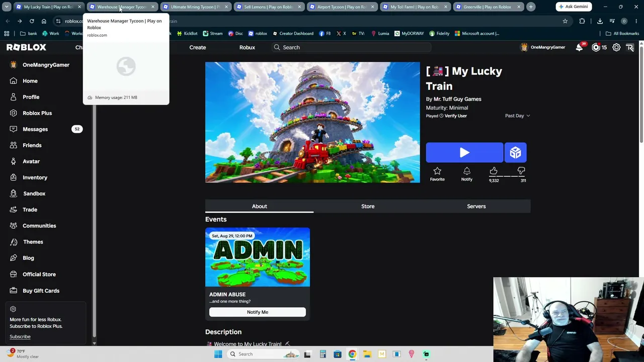Open Robux in Roblox top navigation

[x=247, y=47]
